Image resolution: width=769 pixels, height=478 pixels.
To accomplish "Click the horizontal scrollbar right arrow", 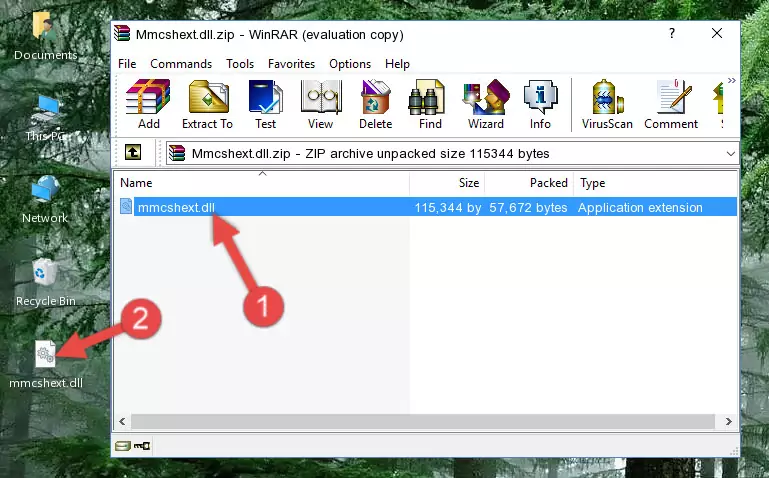I will point(729,421).
